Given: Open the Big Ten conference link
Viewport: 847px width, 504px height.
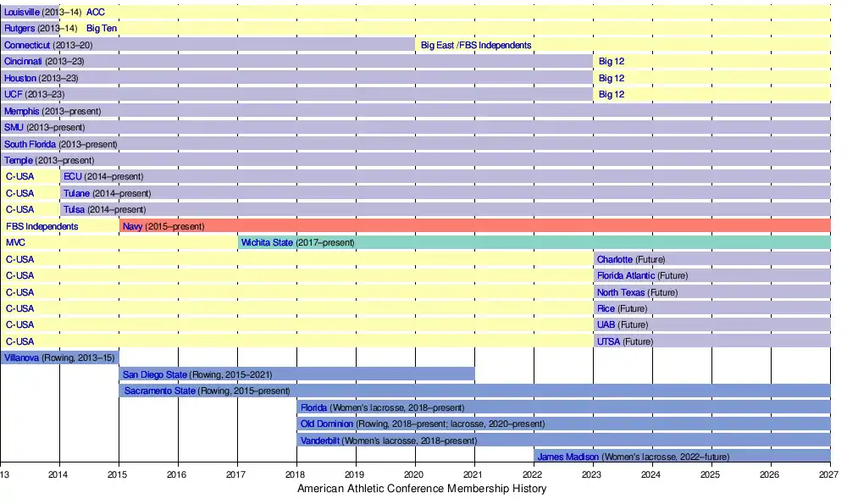Looking at the screenshot, I should (x=102, y=29).
